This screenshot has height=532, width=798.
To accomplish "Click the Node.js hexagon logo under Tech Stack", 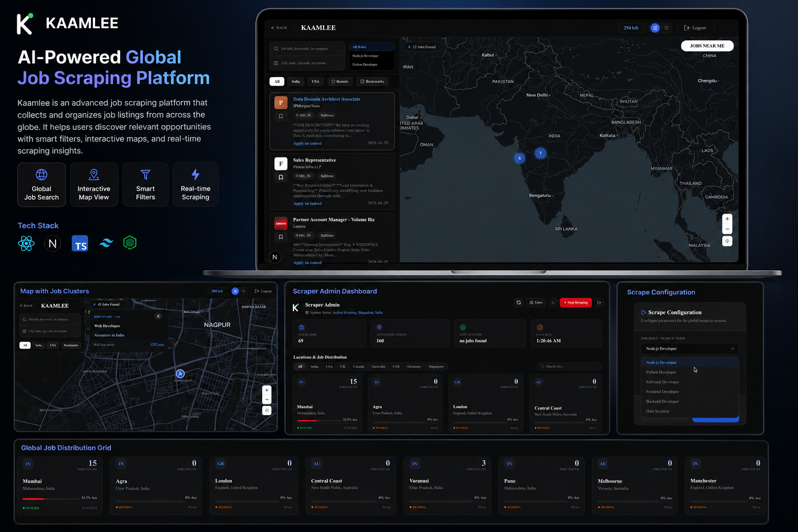I will [x=130, y=243].
